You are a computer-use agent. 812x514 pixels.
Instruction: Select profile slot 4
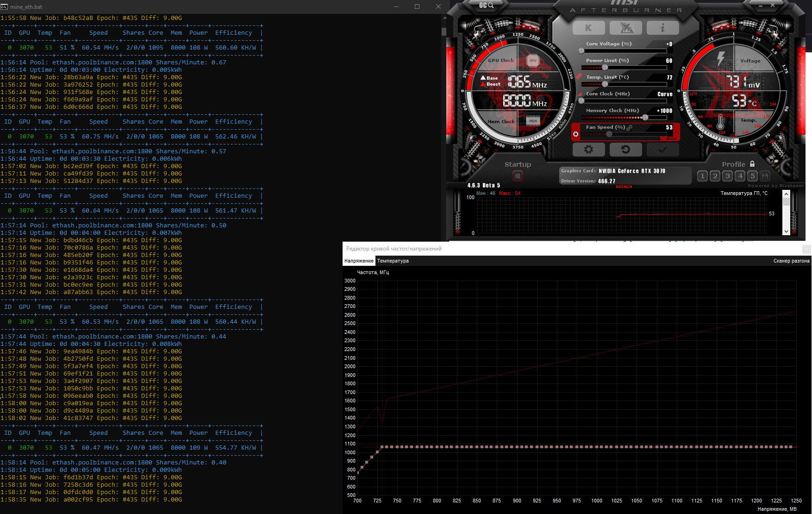pyautogui.click(x=740, y=176)
